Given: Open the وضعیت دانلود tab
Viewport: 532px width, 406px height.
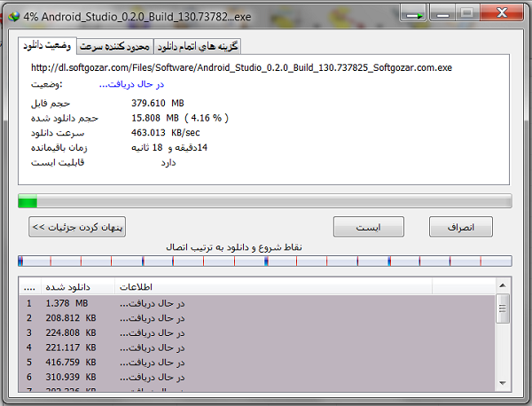Looking at the screenshot, I should (47, 46).
